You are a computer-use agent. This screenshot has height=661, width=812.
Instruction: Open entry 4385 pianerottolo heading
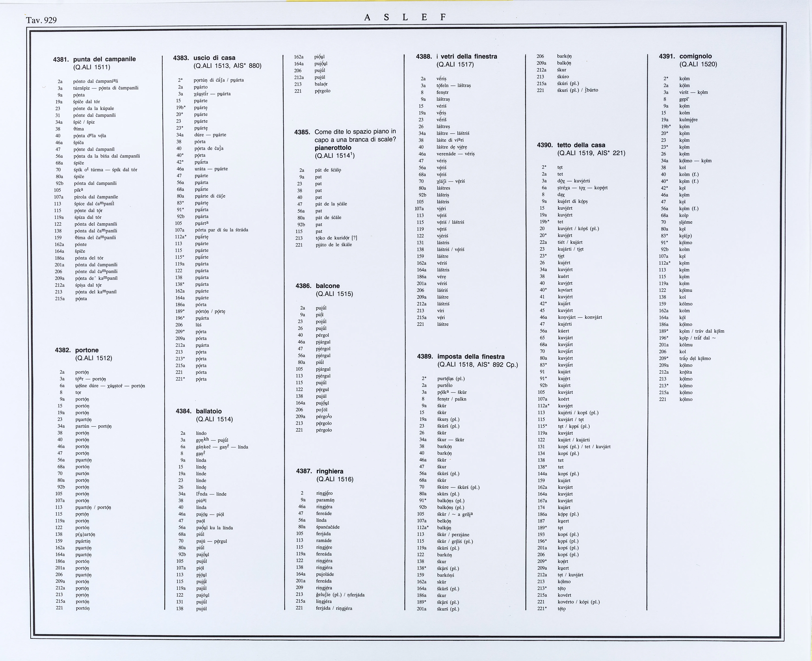point(333,148)
